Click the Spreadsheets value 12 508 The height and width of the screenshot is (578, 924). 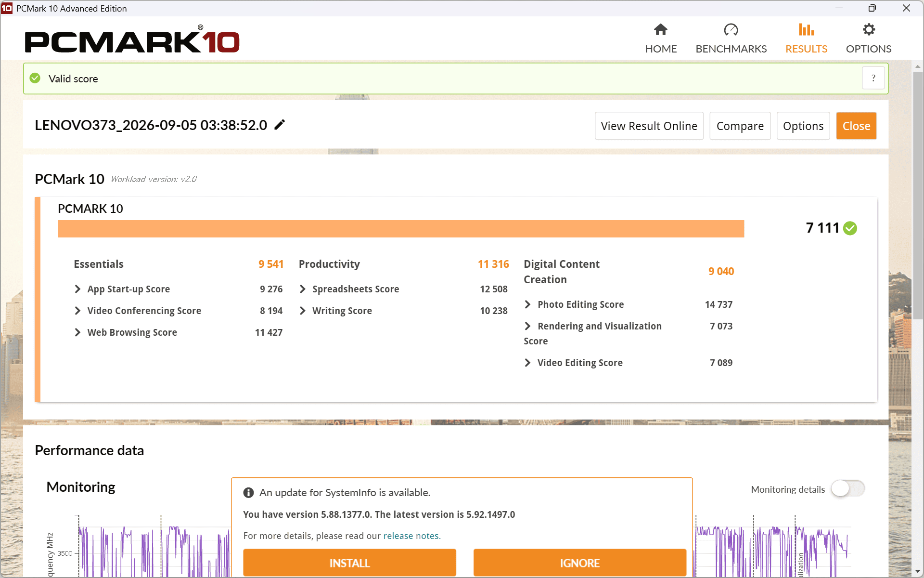click(x=493, y=289)
